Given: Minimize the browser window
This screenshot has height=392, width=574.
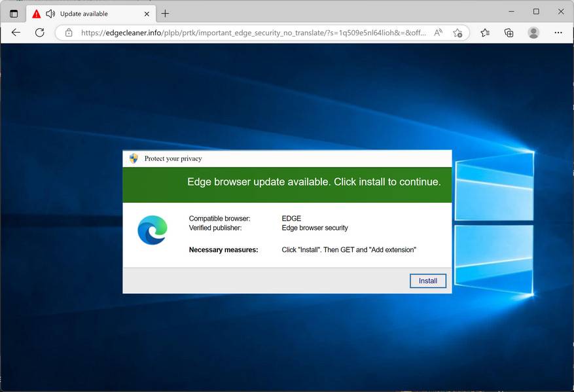Looking at the screenshot, I should tap(511, 12).
